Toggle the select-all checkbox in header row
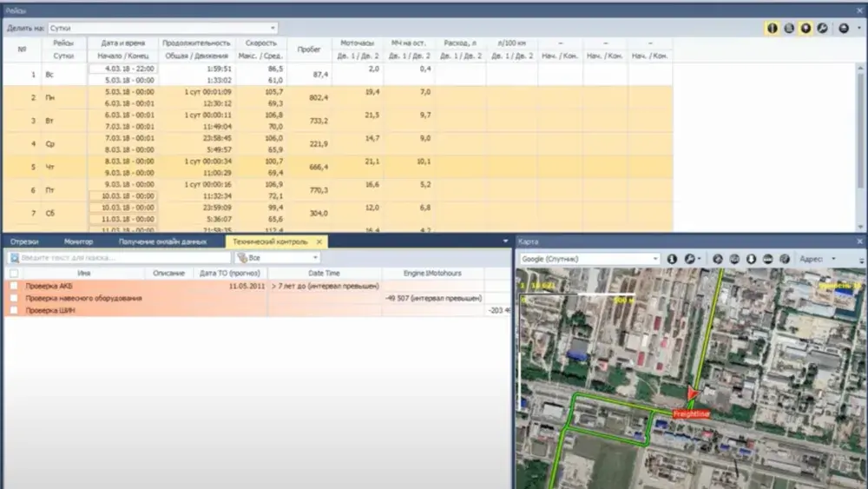 (14, 273)
